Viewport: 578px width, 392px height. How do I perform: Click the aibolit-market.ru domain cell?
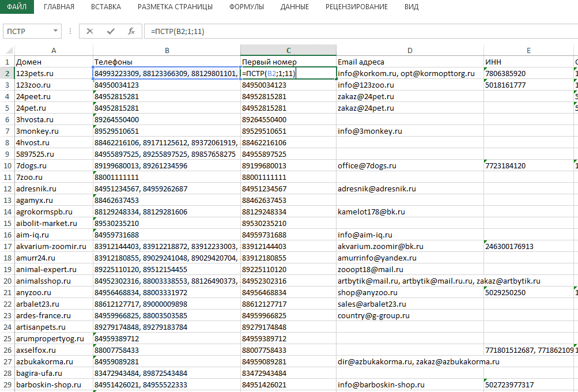tap(54, 223)
